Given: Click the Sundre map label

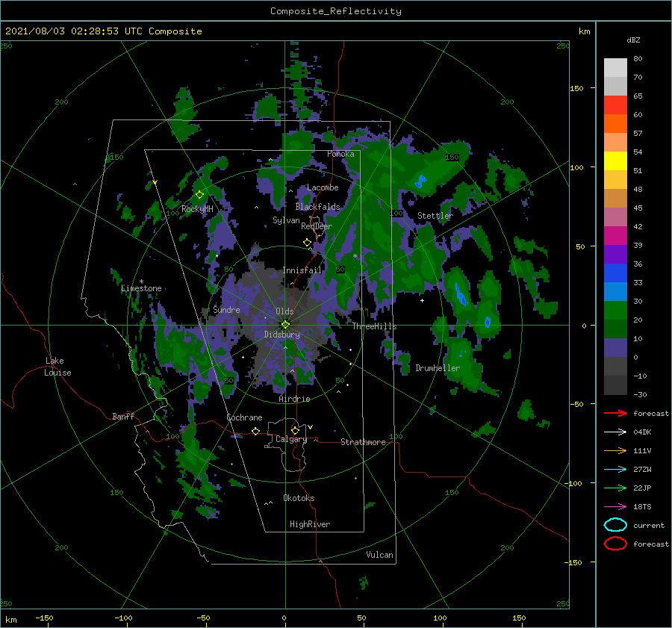Looking at the screenshot, I should [226, 309].
